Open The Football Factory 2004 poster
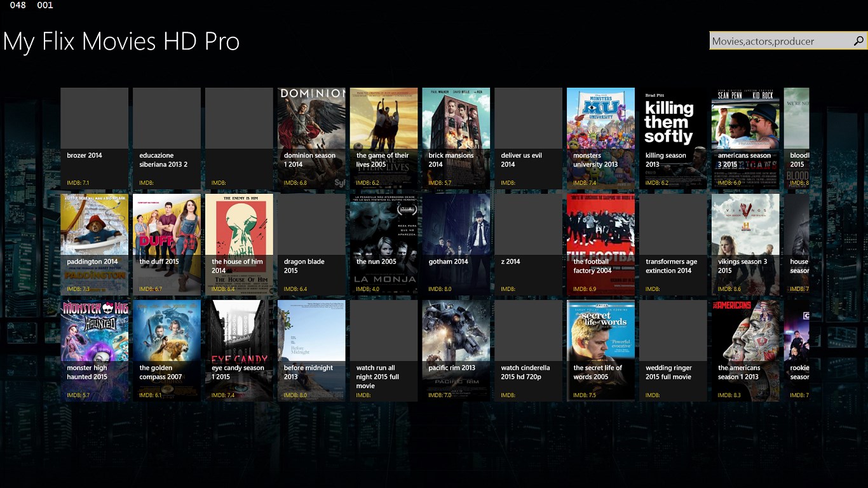Image resolution: width=868 pixels, height=488 pixels. pos(600,244)
